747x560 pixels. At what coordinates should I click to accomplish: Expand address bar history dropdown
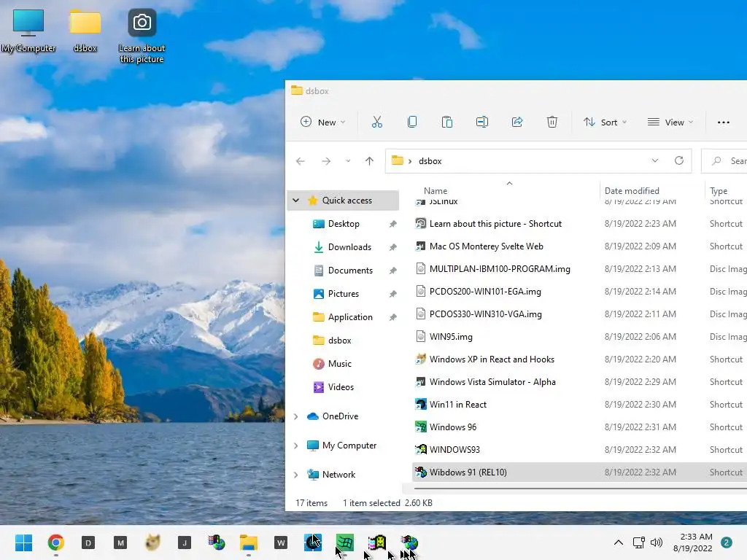[655, 160]
